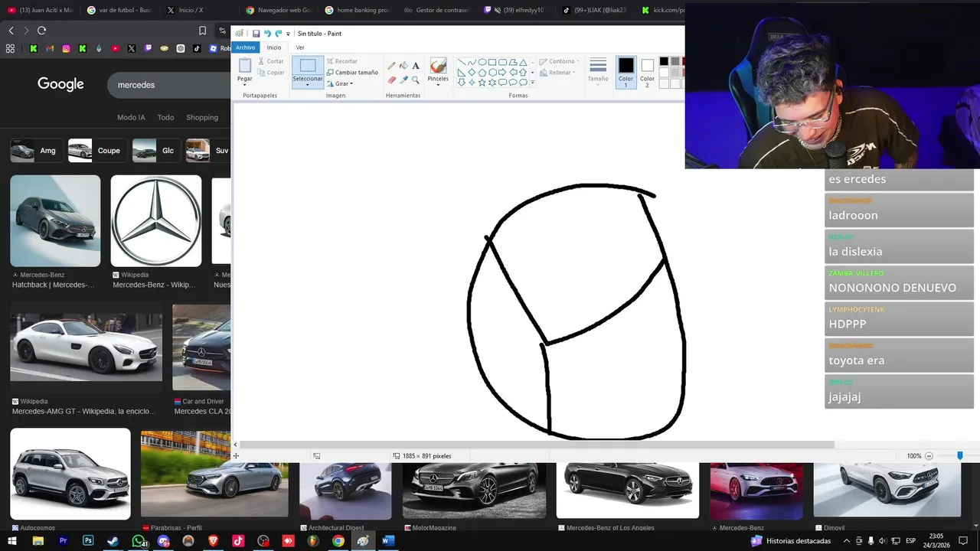Expand the Pinceles dropdown arrow
Image resolution: width=980 pixels, height=551 pixels.
tap(438, 84)
